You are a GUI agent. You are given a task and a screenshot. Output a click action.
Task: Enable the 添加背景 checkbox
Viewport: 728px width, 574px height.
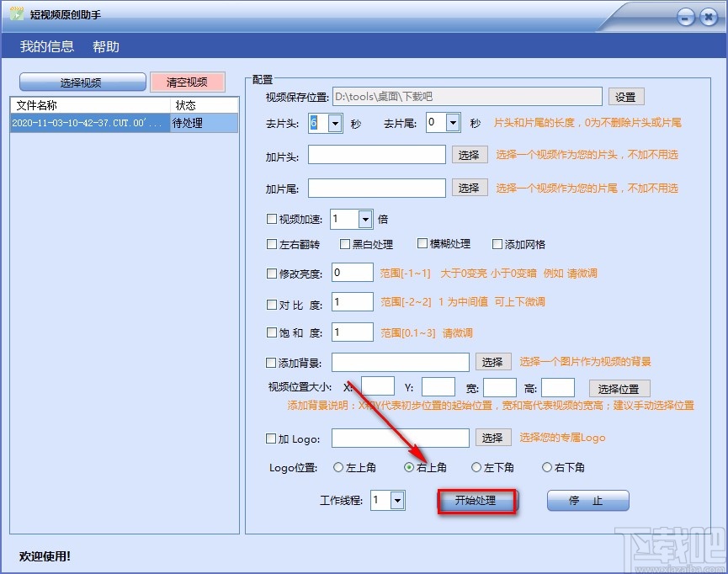(271, 362)
